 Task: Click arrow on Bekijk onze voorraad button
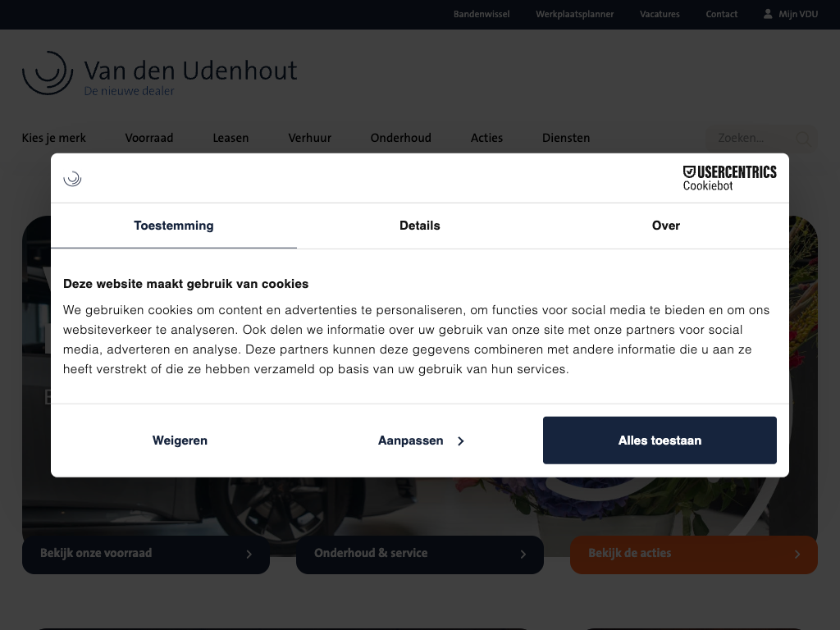[249, 555]
